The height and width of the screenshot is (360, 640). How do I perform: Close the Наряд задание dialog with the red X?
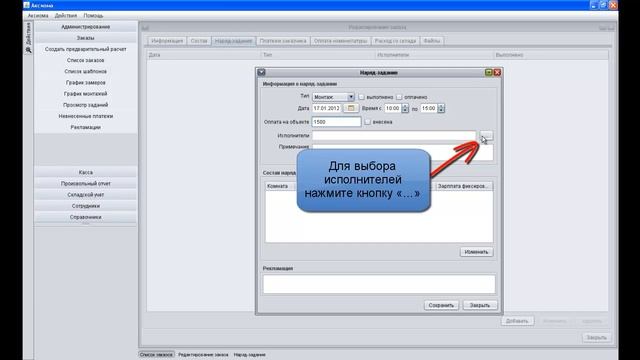(497, 72)
